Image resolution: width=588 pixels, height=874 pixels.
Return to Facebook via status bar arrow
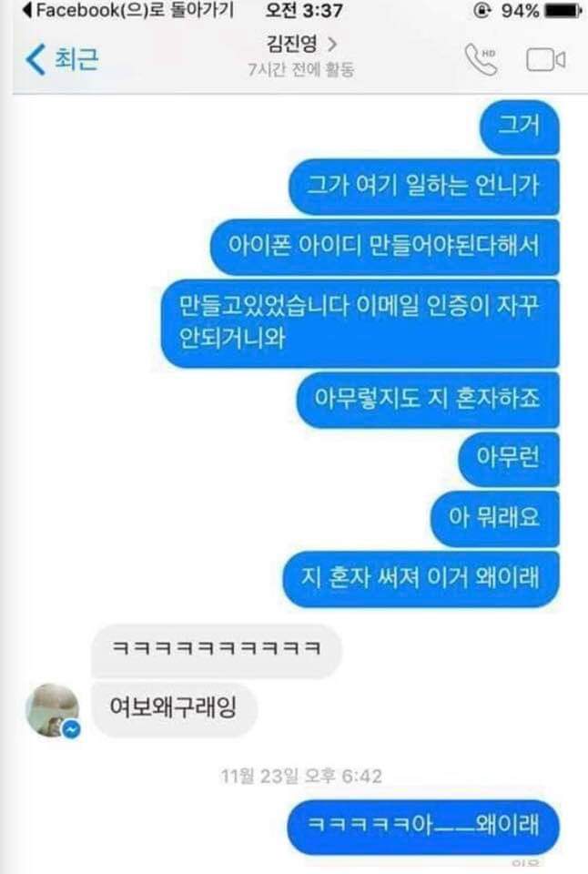pos(26,10)
